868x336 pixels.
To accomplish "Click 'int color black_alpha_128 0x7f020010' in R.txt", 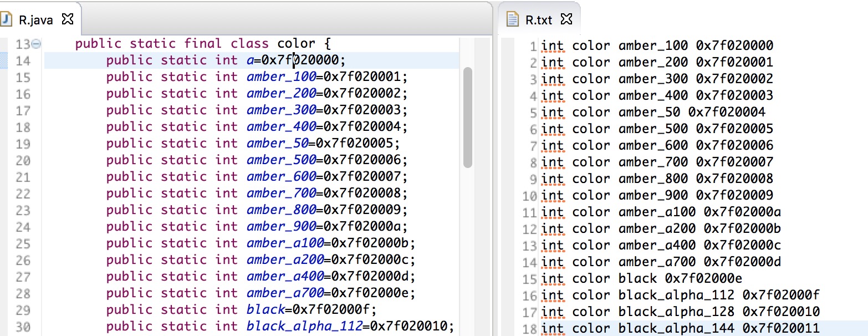I will click(x=681, y=312).
